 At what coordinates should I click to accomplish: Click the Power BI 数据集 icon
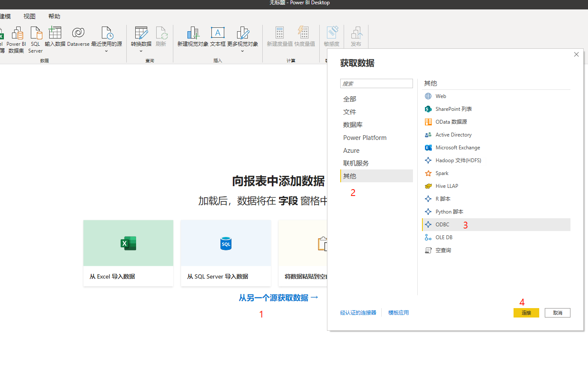[x=16, y=33]
